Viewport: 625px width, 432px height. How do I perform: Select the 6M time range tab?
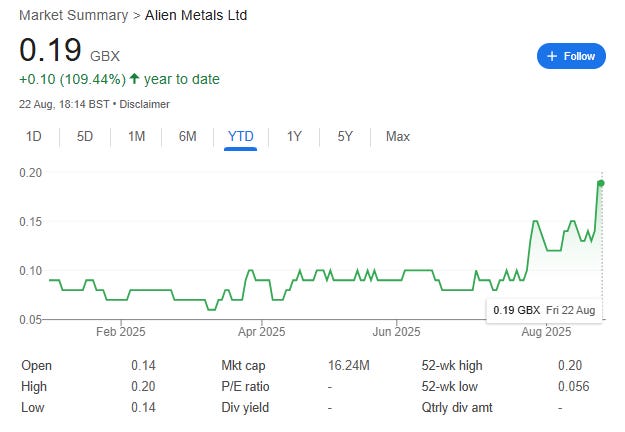pyautogui.click(x=187, y=137)
